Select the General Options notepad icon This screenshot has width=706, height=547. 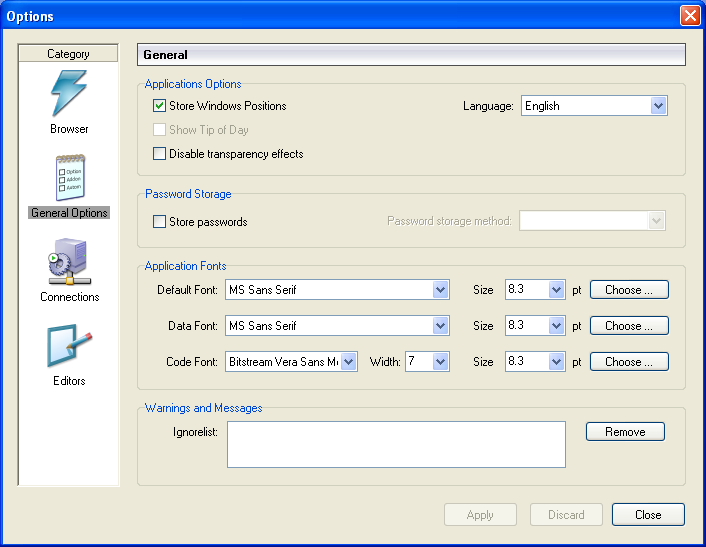pyautogui.click(x=69, y=179)
